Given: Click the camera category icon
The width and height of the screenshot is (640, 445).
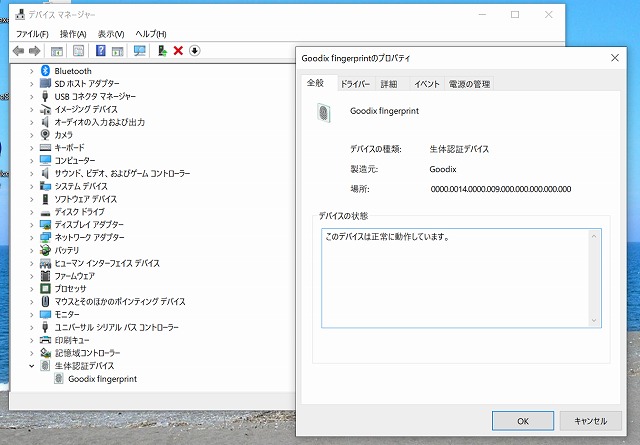Looking at the screenshot, I should pos(45,134).
